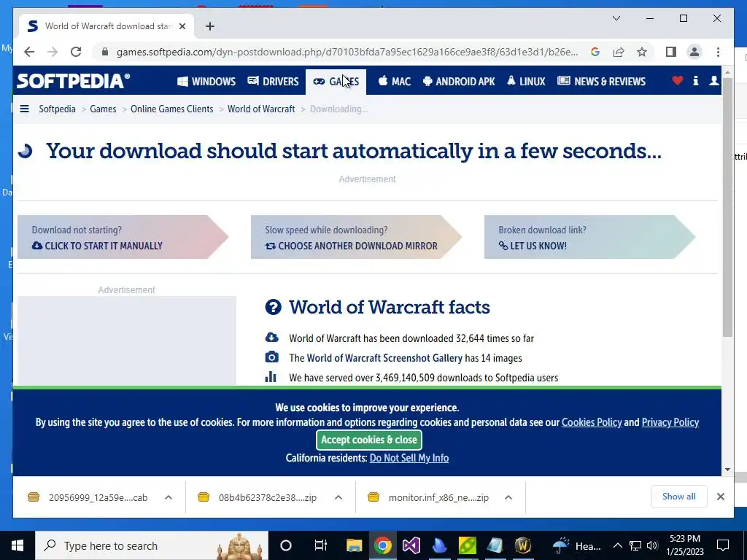Image resolution: width=747 pixels, height=560 pixels.
Task: Select the Games section tab
Action: click(x=336, y=82)
